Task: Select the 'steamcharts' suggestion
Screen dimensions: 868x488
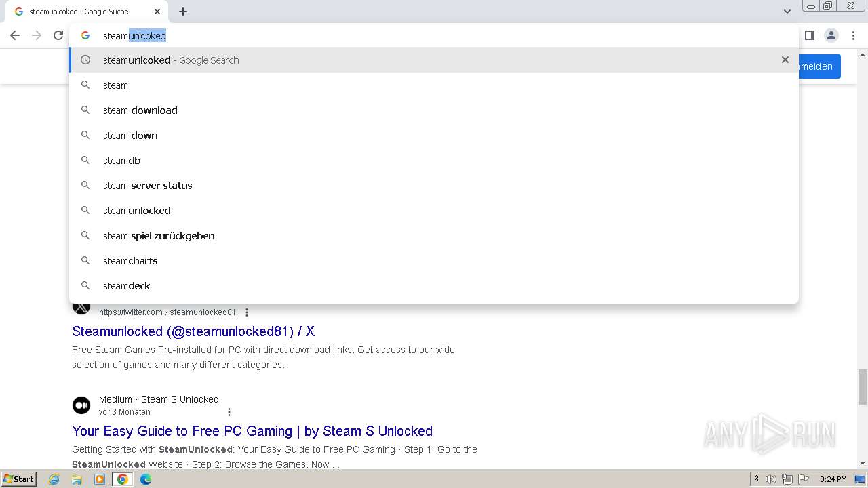Action: tap(434, 260)
